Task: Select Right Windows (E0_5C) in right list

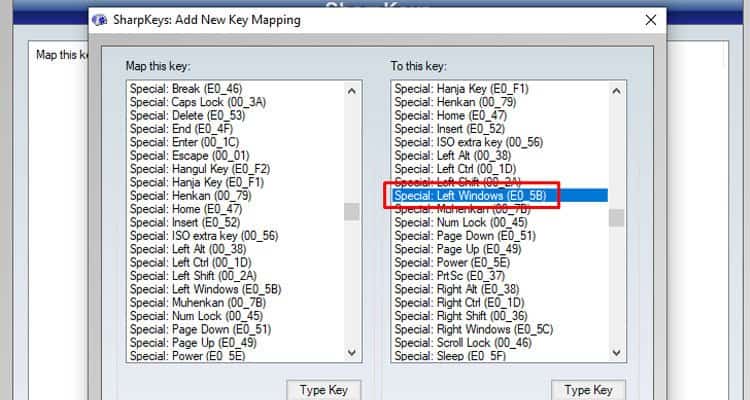Action: [474, 329]
